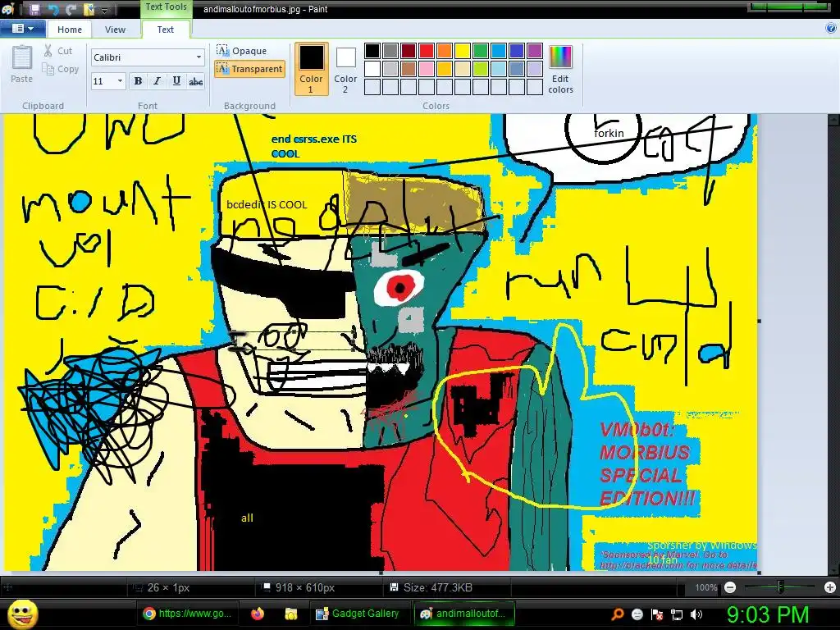Pick the pink color swatch
This screenshot has width=840, height=630.
tap(427, 69)
